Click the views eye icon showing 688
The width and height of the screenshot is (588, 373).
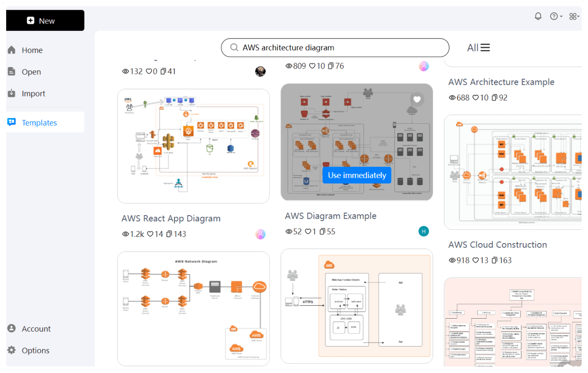[x=452, y=97]
